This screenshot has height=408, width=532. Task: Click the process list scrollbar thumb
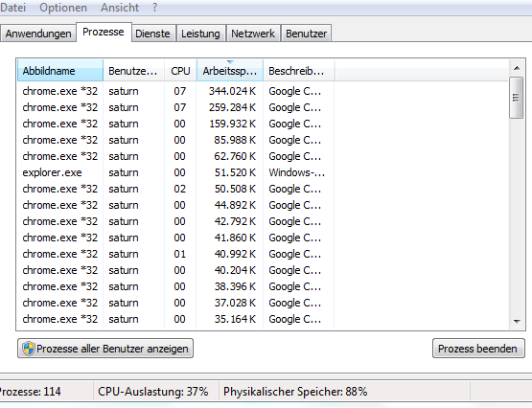[517, 98]
